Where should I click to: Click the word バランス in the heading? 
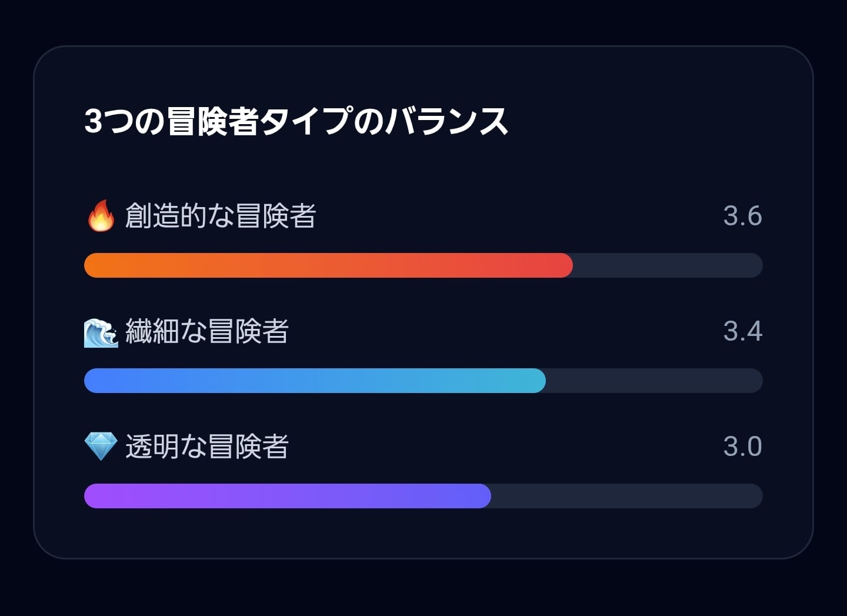click(x=446, y=122)
